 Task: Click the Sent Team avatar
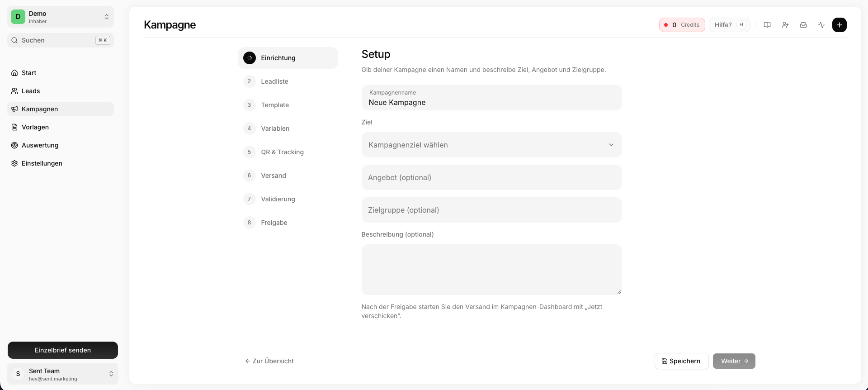pyautogui.click(x=18, y=374)
